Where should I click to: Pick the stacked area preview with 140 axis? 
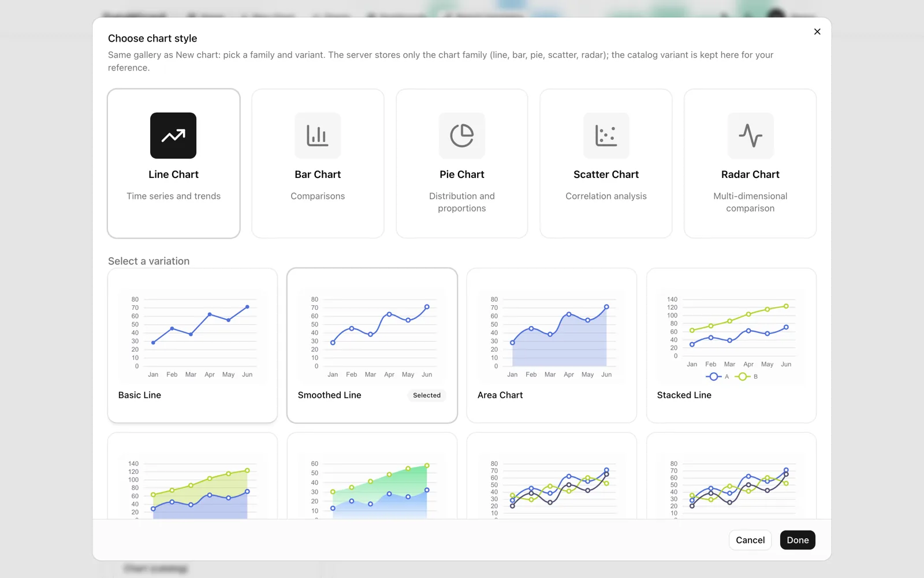(x=192, y=486)
